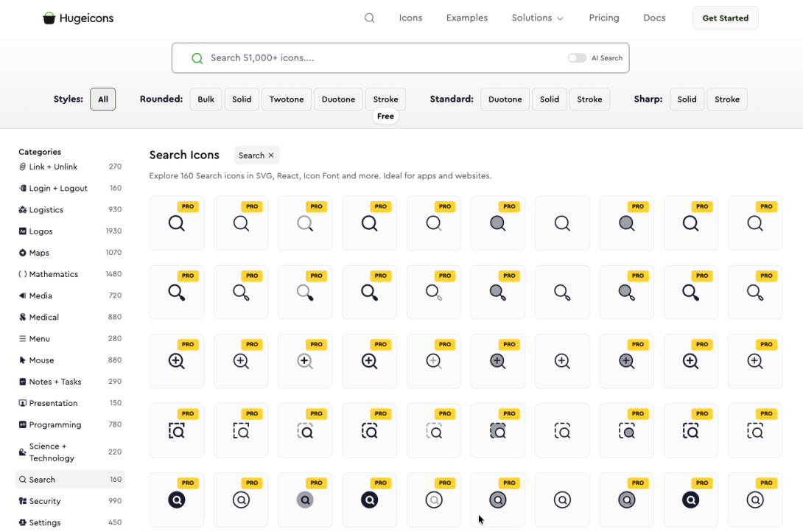This screenshot has height=532, width=803.
Task: Toggle the Twotone rounded style filter
Action: click(x=286, y=99)
